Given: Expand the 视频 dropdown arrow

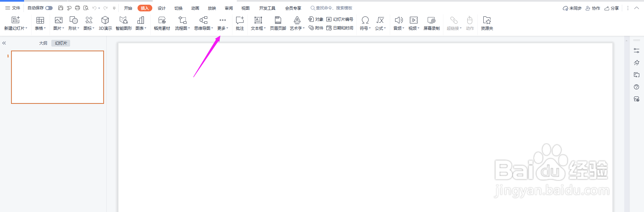Looking at the screenshot, I should point(419,28).
